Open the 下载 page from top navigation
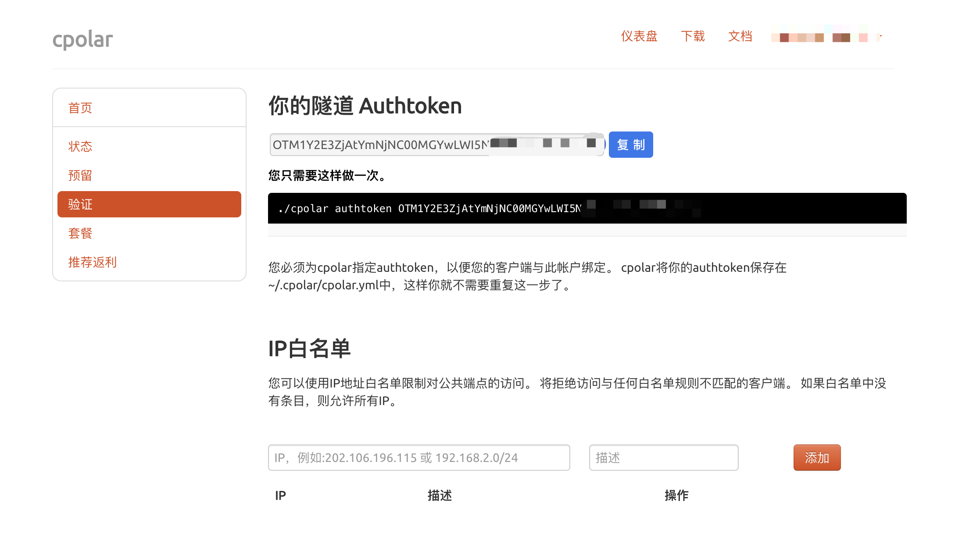 click(693, 36)
